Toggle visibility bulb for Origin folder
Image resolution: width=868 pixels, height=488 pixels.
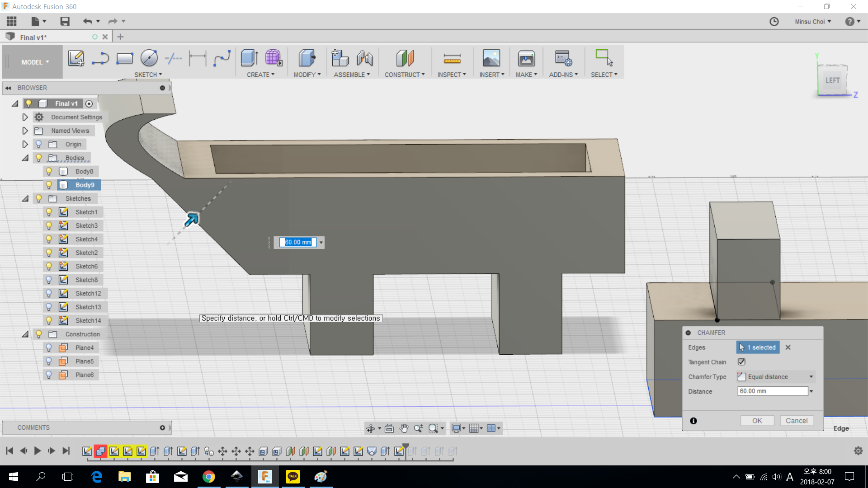pos(39,144)
